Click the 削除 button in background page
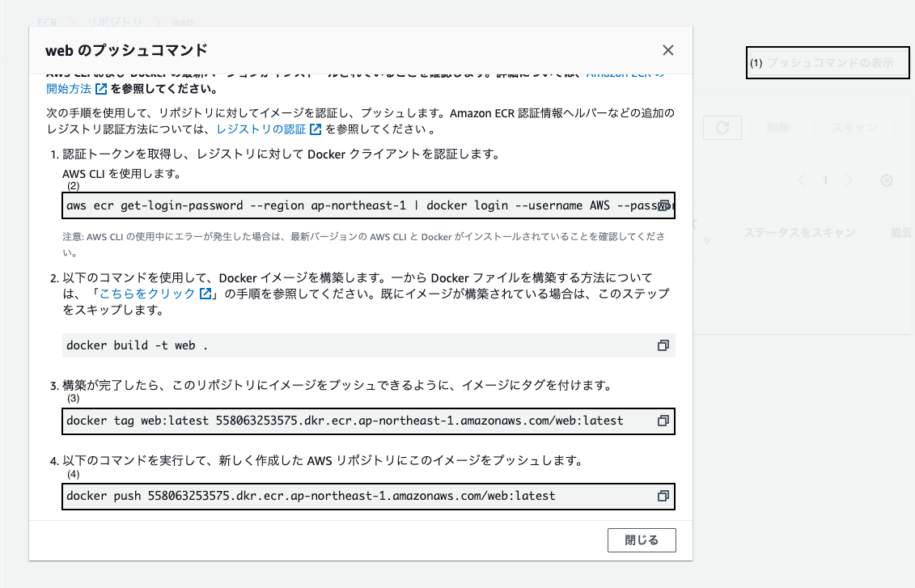 coord(777,128)
